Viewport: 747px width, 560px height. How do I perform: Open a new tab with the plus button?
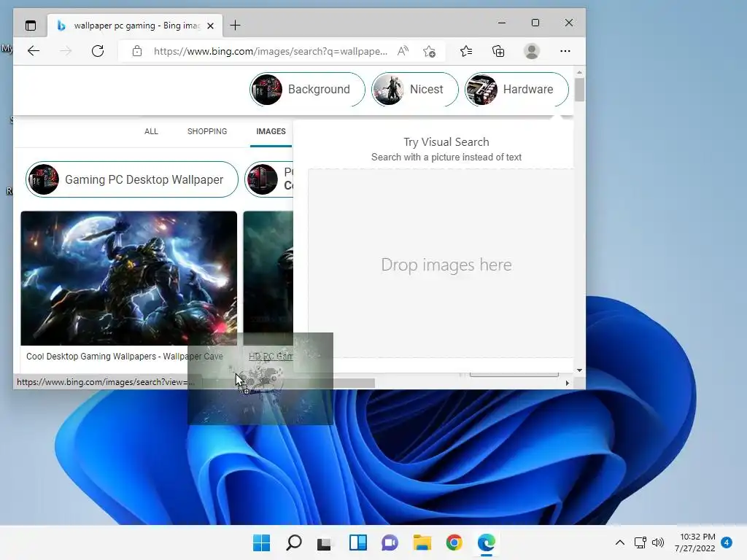[x=235, y=26]
